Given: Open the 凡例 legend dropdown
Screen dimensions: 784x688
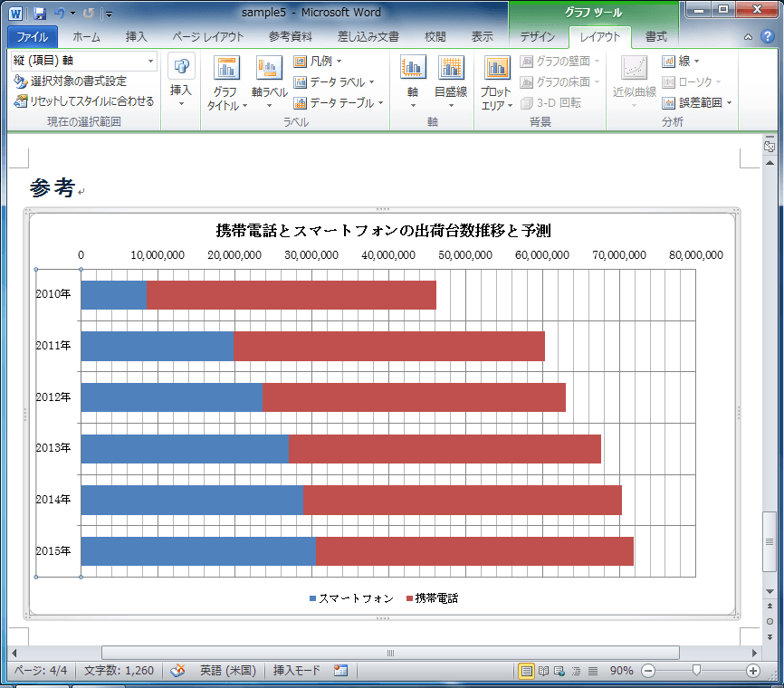Looking at the screenshot, I should coord(318,61).
